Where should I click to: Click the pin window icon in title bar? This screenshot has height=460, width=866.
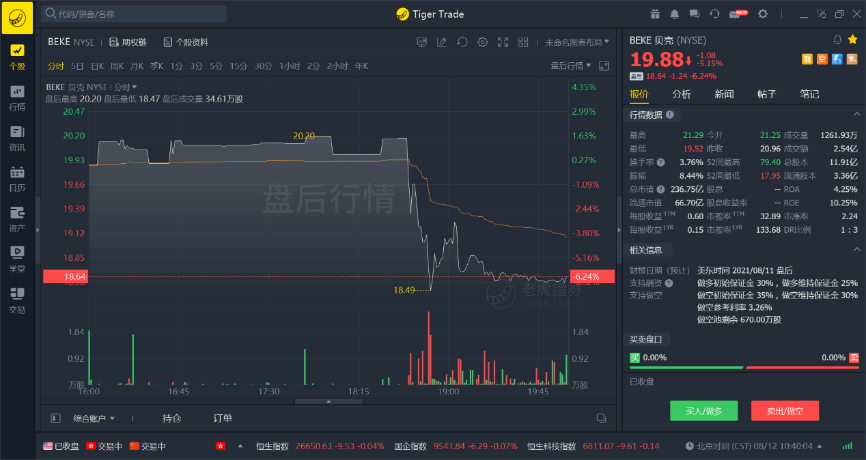821,14
